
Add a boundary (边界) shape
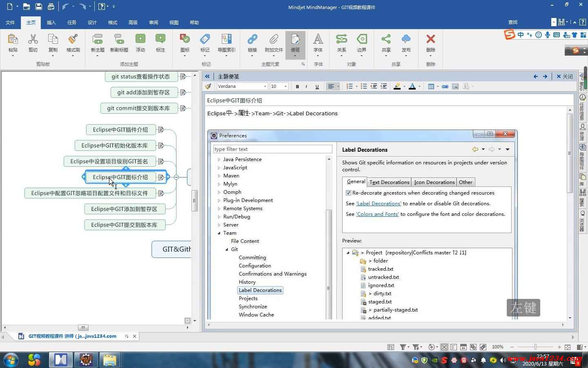(362, 39)
